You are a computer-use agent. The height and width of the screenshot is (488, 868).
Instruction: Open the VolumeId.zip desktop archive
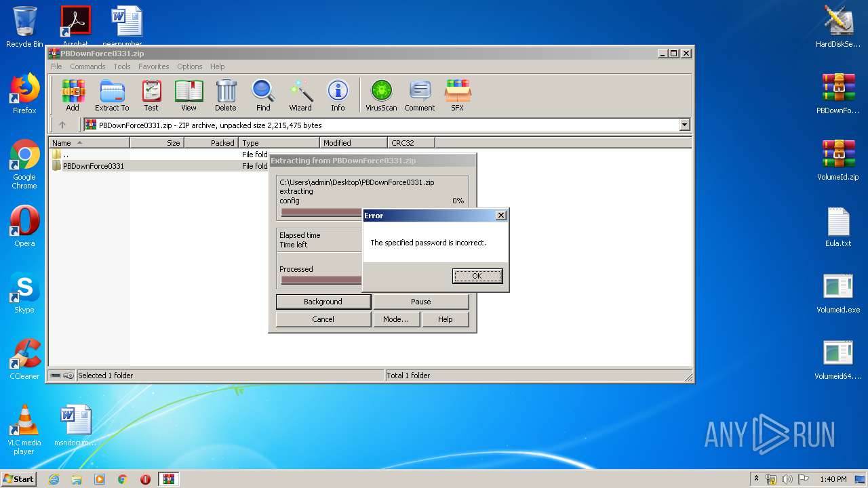(x=838, y=160)
